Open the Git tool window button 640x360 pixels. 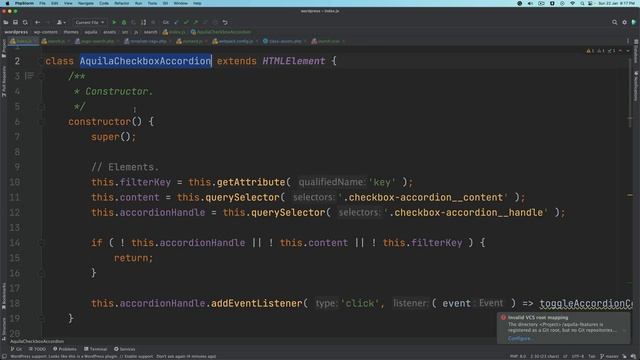click(x=16, y=349)
